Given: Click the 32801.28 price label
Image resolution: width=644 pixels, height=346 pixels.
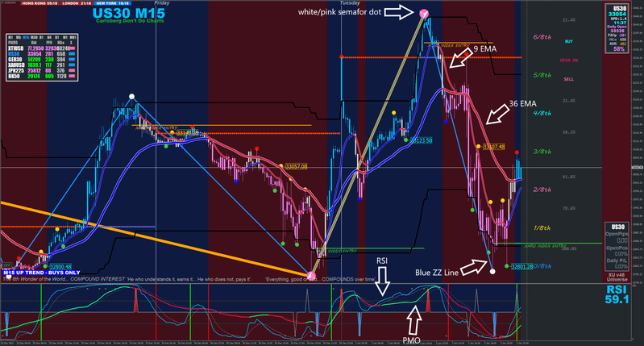Looking at the screenshot, I should tap(521, 267).
